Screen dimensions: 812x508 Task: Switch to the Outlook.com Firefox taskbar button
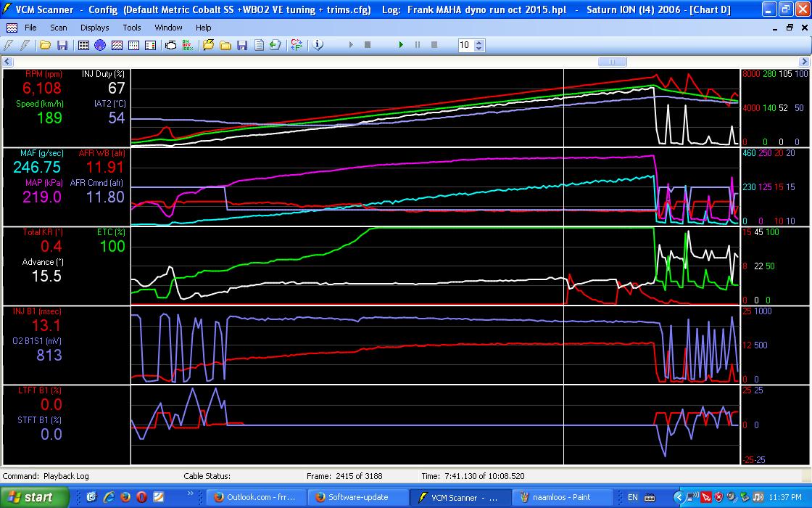click(x=257, y=497)
